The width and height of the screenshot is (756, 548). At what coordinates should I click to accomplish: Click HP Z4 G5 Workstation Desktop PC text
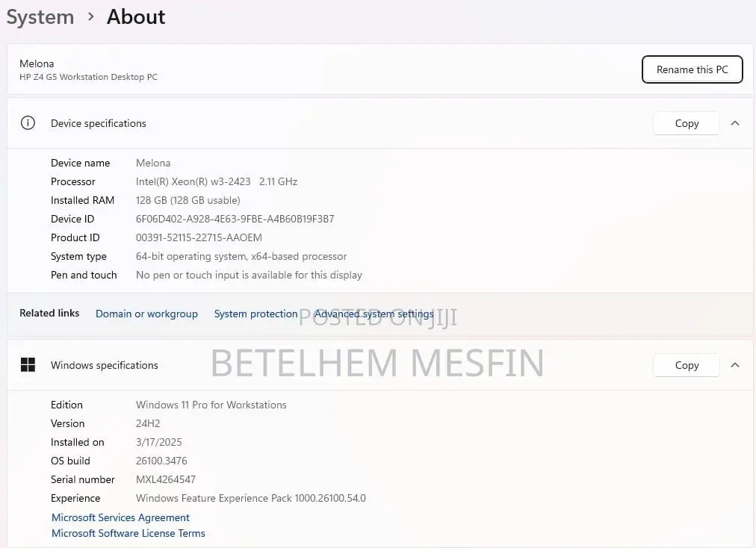point(88,77)
